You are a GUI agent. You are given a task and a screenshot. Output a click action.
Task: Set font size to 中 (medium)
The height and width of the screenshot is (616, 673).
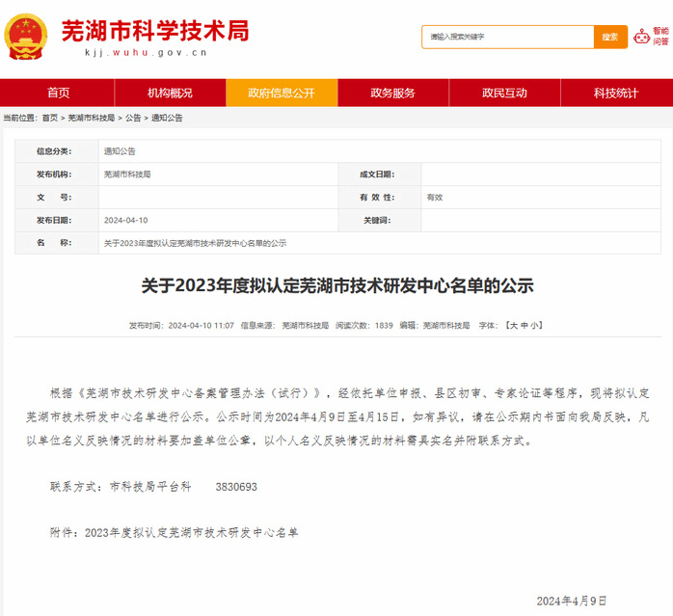tap(525, 326)
